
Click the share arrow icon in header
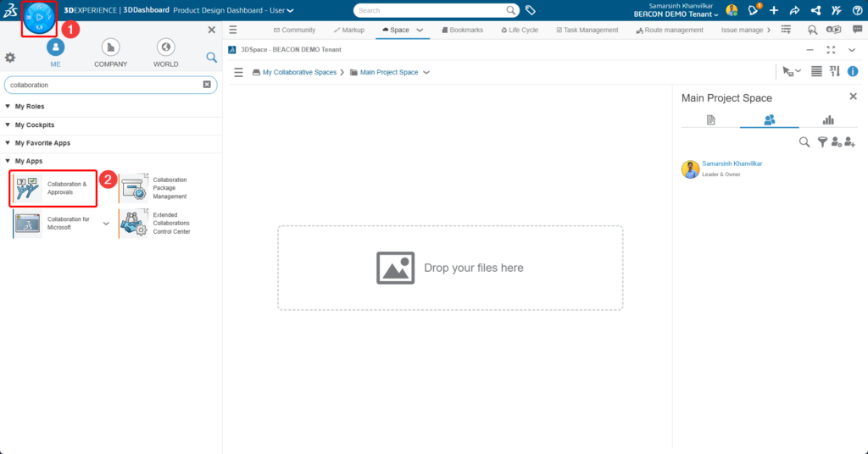pos(794,10)
